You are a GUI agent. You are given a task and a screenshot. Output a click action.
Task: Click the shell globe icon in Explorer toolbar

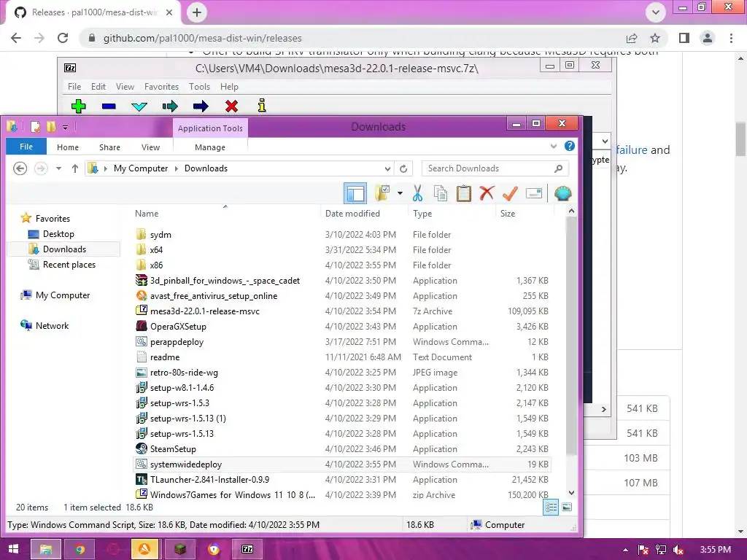(x=562, y=193)
